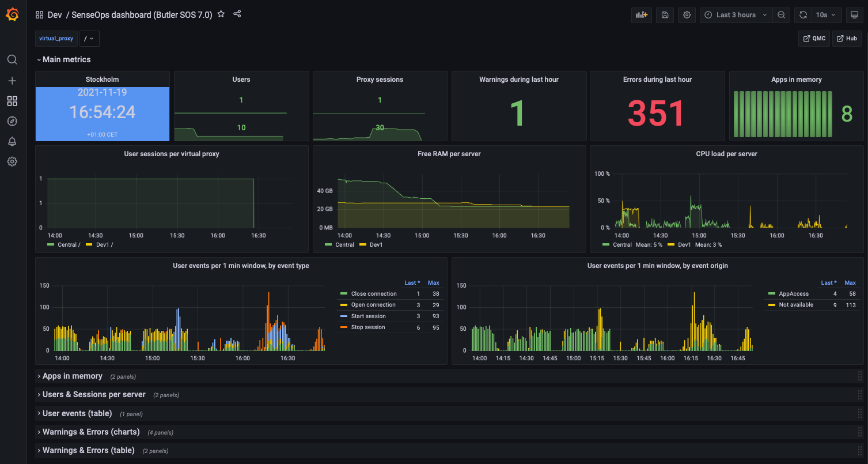Open the Dashboards icon in sidebar

pos(12,101)
